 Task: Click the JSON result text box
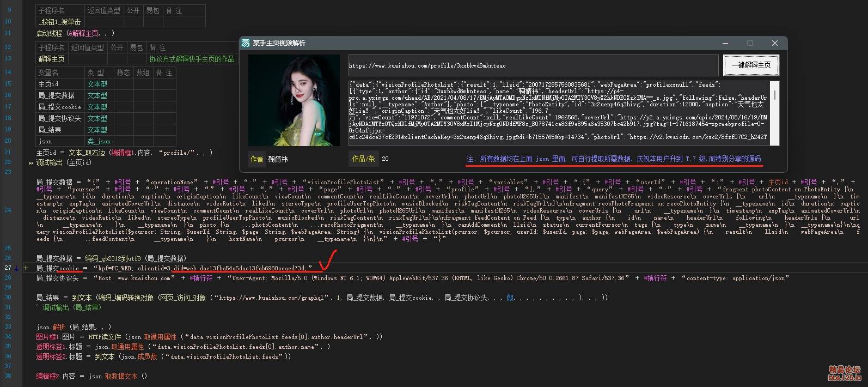pyautogui.click(x=560, y=113)
